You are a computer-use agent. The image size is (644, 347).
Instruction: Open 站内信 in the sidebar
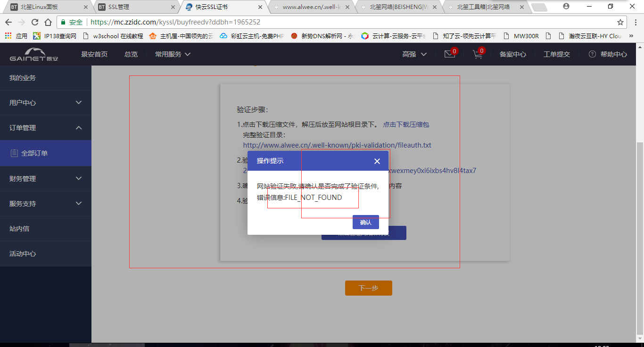coord(46,229)
